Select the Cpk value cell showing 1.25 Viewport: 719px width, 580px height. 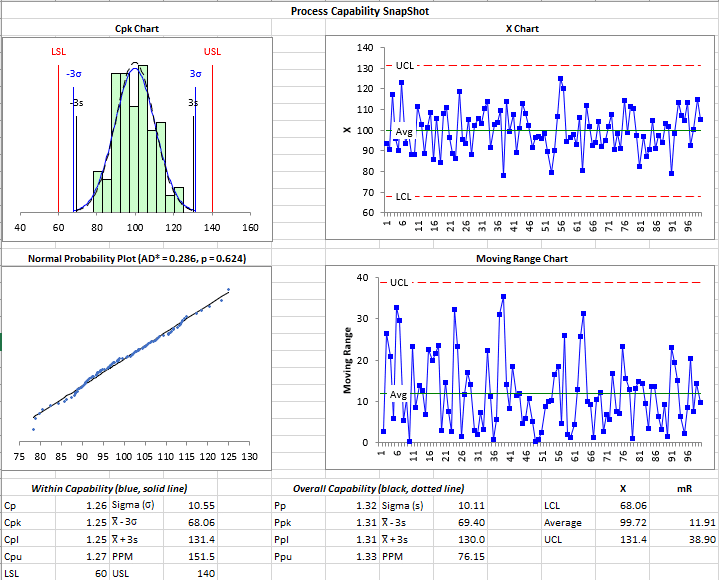(x=82, y=522)
